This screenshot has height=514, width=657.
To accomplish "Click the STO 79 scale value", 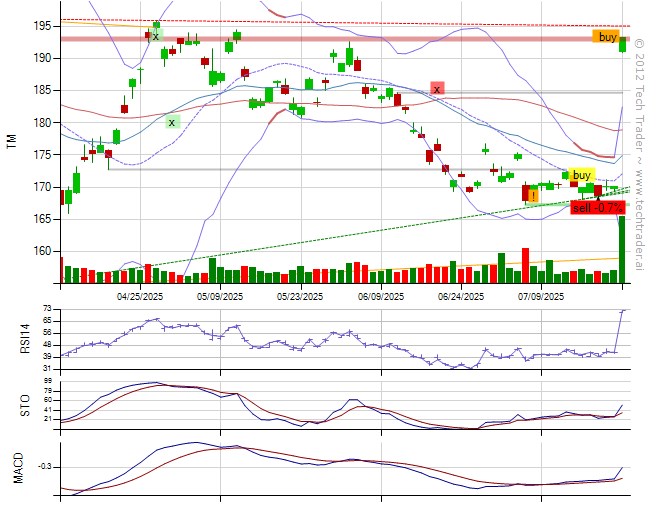I will (x=47, y=391).
